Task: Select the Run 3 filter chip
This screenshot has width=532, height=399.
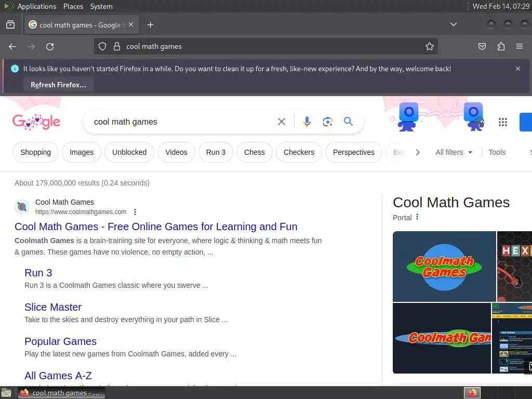Action: click(216, 152)
